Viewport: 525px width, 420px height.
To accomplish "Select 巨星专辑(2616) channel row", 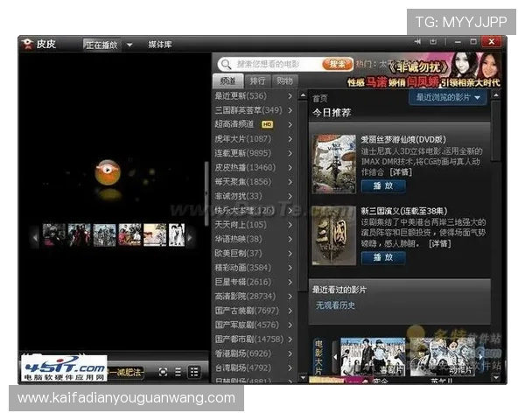I will coord(254,282).
